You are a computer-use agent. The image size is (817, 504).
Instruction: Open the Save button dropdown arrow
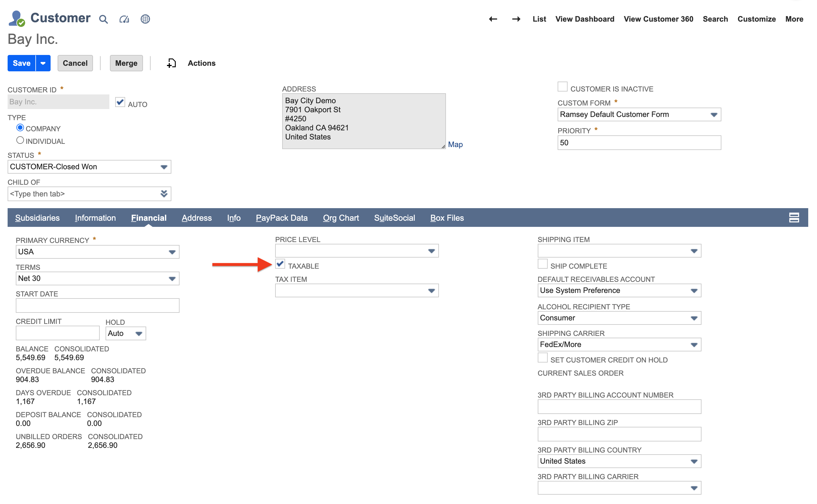click(x=43, y=63)
